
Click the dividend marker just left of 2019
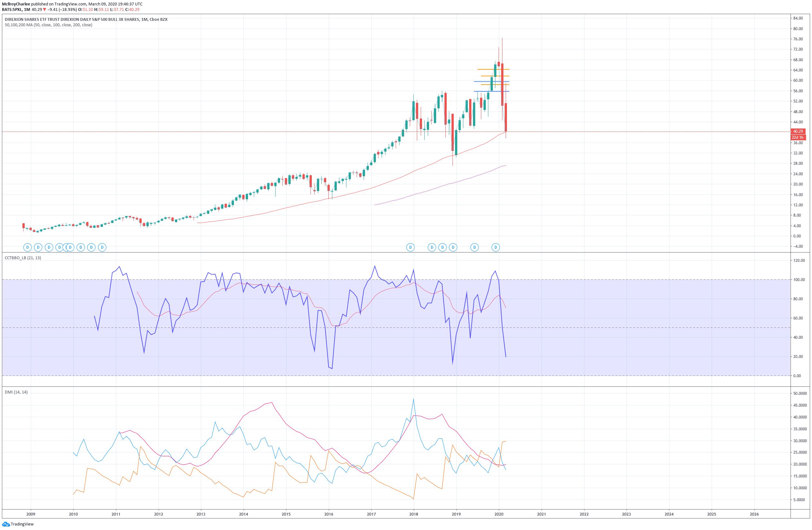tap(453, 247)
